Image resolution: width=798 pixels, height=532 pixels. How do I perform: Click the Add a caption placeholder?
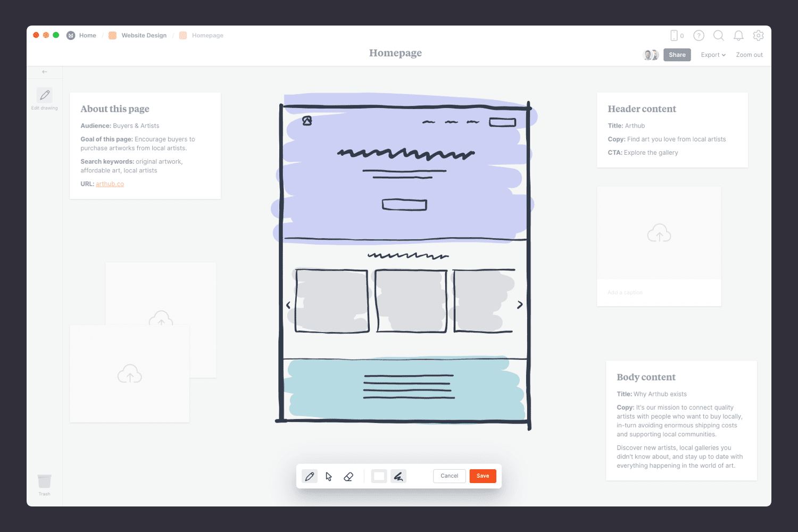pos(625,292)
